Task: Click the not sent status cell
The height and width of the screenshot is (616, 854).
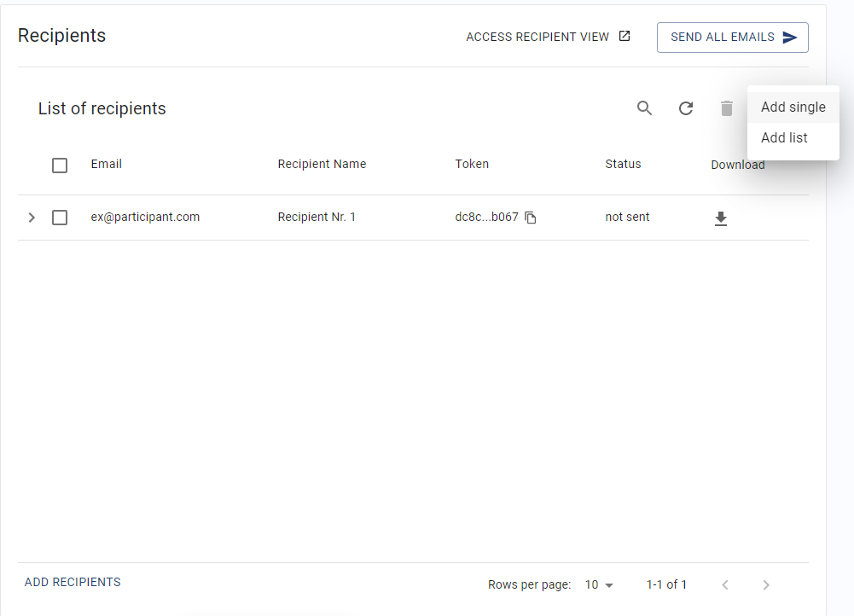Action: (x=627, y=217)
